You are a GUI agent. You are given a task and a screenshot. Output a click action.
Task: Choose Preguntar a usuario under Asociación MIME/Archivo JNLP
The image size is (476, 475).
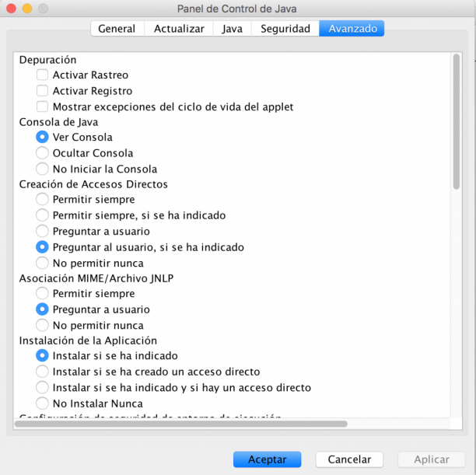click(x=42, y=309)
